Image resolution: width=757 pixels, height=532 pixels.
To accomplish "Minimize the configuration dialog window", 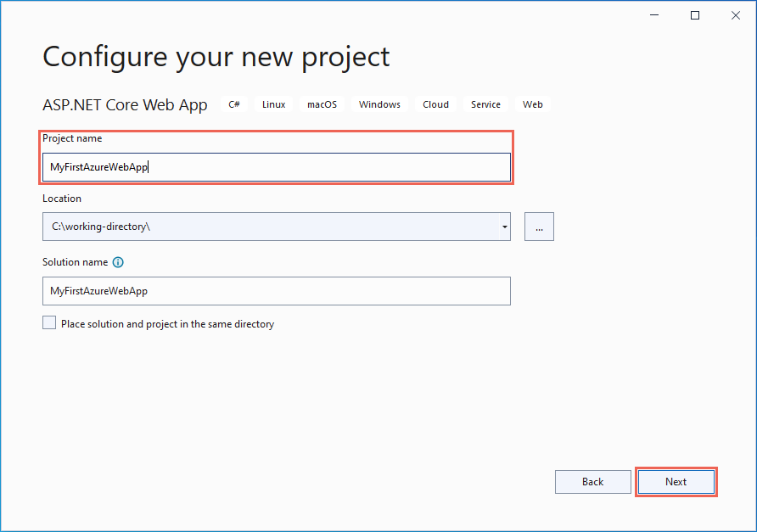I will [x=656, y=15].
